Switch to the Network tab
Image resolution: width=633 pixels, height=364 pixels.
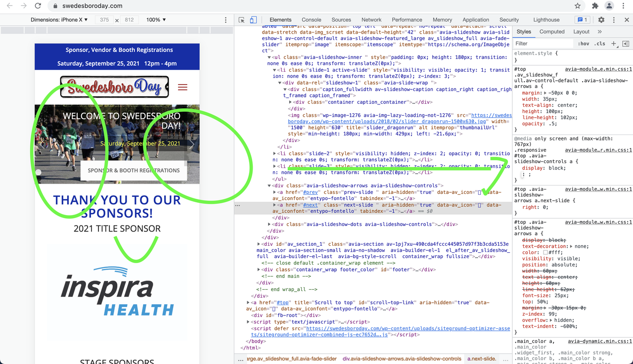tap(371, 20)
